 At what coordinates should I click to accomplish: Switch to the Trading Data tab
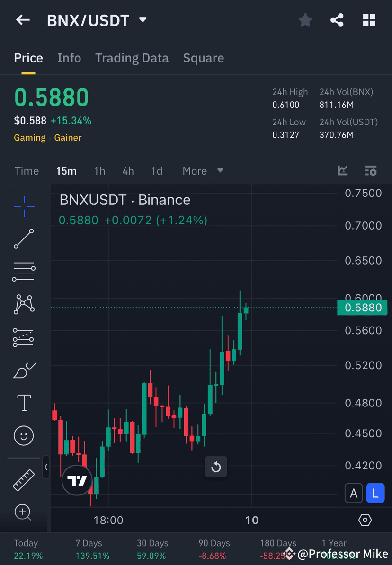tap(132, 58)
